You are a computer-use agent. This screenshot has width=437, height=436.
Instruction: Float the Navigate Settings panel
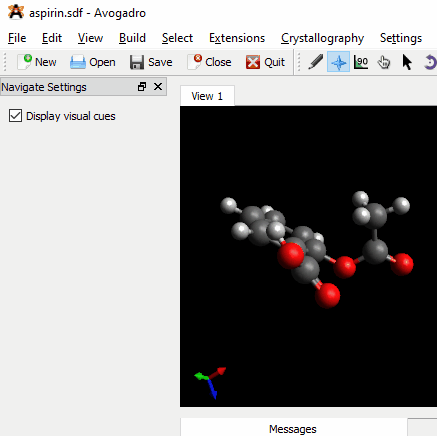point(142,87)
